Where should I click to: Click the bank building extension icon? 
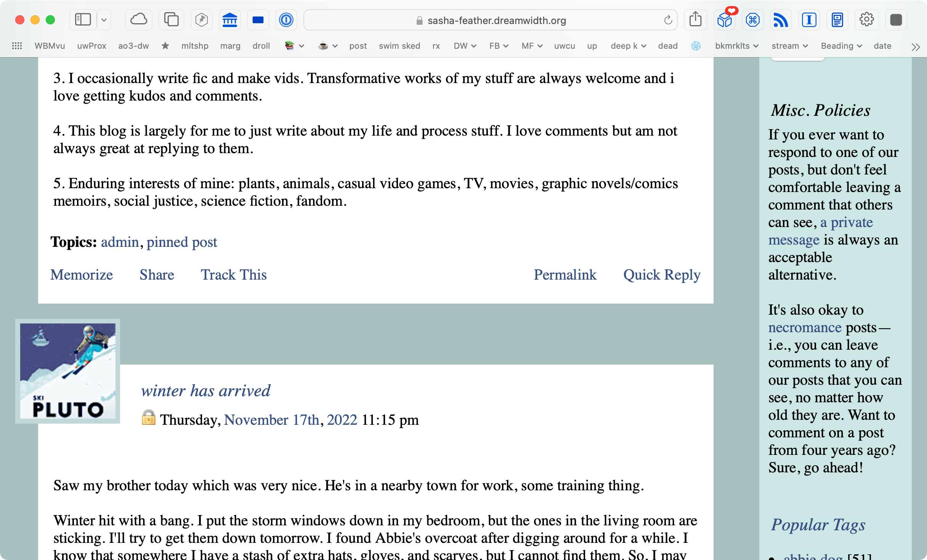[230, 20]
